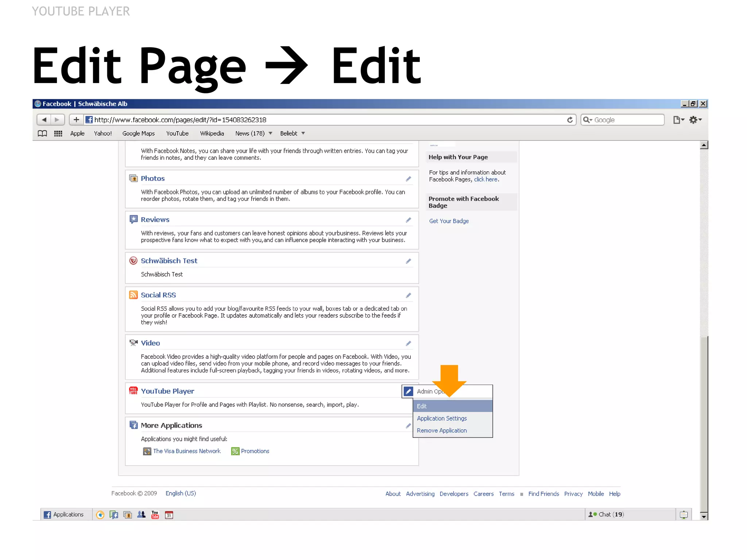The width and height of the screenshot is (747, 560).
Task: Open the YouTube icon in bottom application bar
Action: click(155, 515)
